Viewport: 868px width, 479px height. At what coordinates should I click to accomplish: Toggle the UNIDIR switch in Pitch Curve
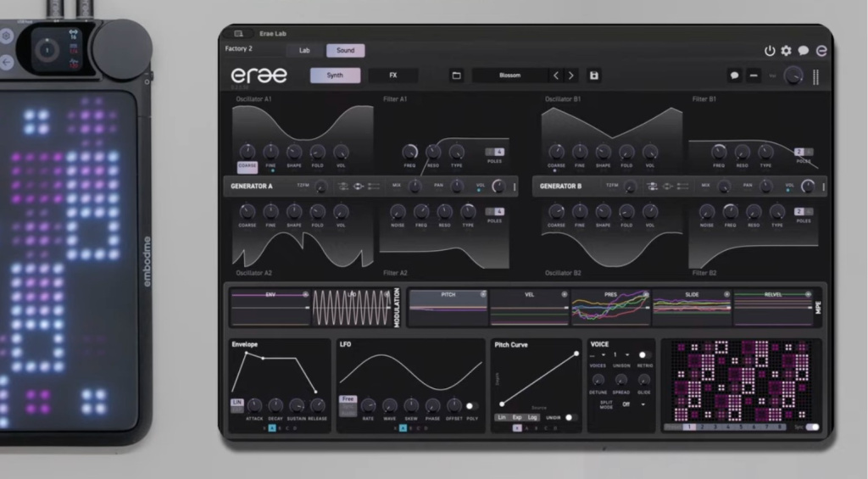[x=570, y=417]
